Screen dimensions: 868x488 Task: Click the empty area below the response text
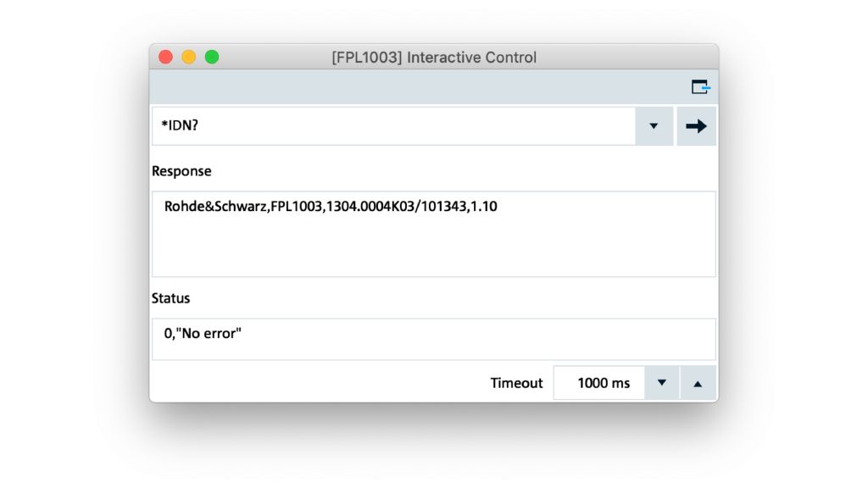point(432,250)
